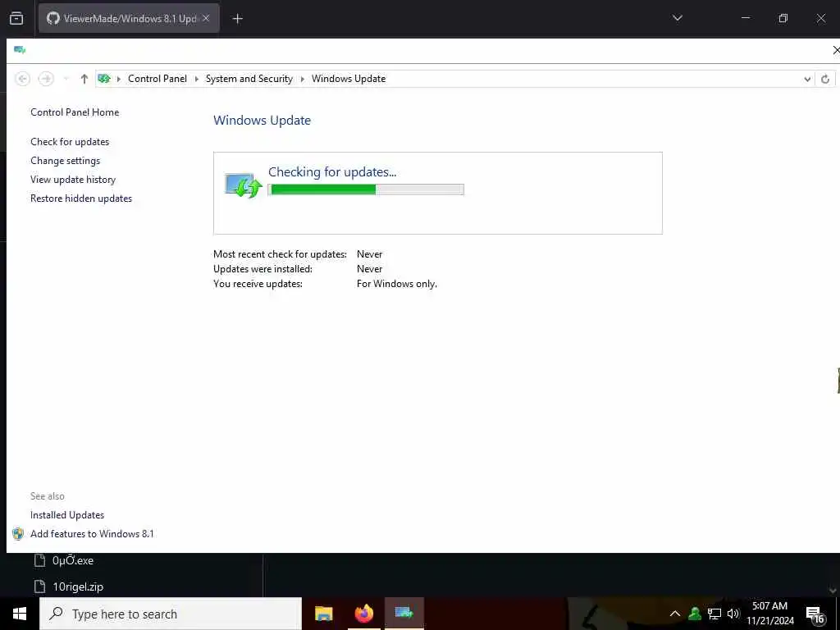Click the taskbar clock showing 5:07 AM
The height and width of the screenshot is (630, 840).
770,614
